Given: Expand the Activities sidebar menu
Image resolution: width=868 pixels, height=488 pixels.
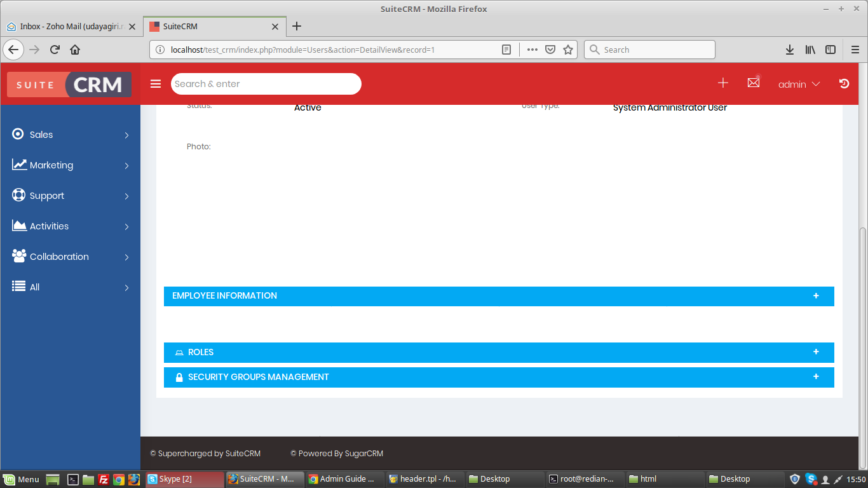Looking at the screenshot, I should click(70, 226).
